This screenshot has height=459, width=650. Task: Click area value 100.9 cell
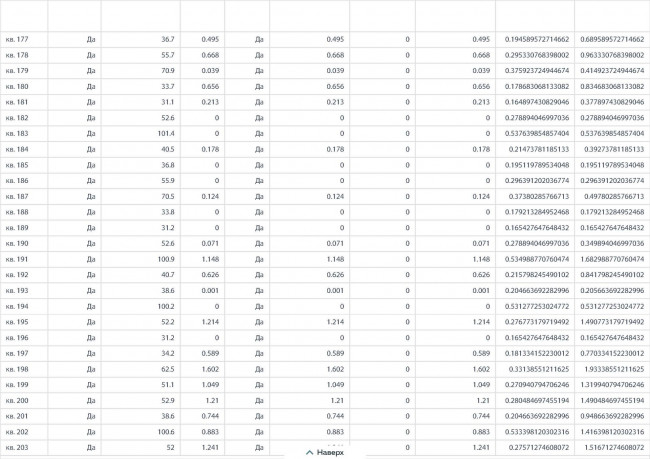(x=141, y=259)
